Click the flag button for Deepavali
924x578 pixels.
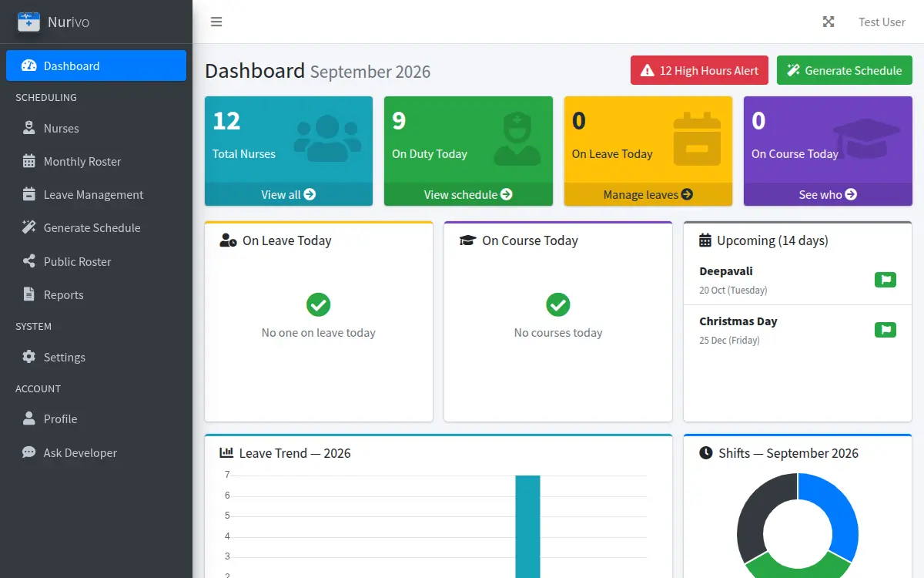885,280
